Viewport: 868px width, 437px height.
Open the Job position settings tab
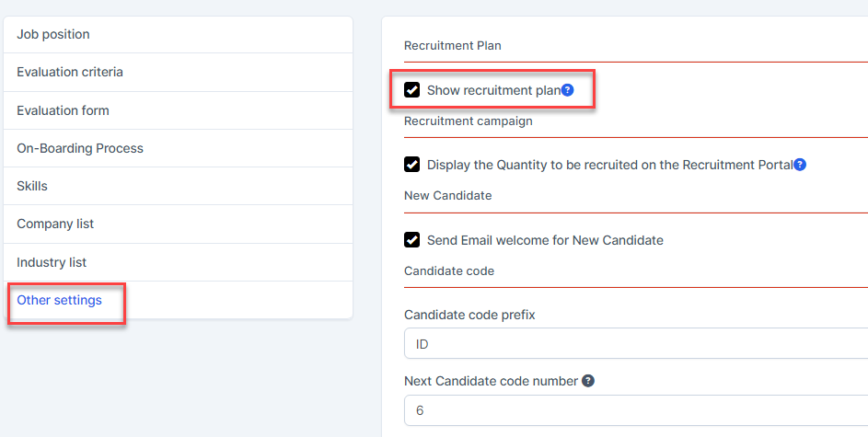point(53,35)
